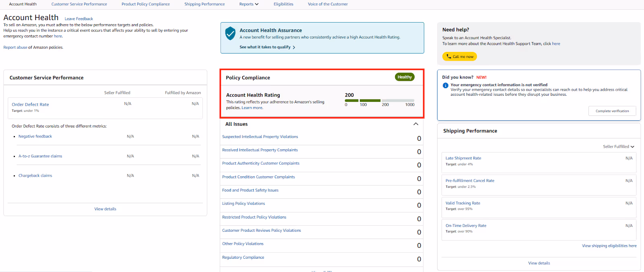Viewport: 644px width, 272px height.
Task: Click the count for Regulatory Compliance
Action: [x=419, y=259]
